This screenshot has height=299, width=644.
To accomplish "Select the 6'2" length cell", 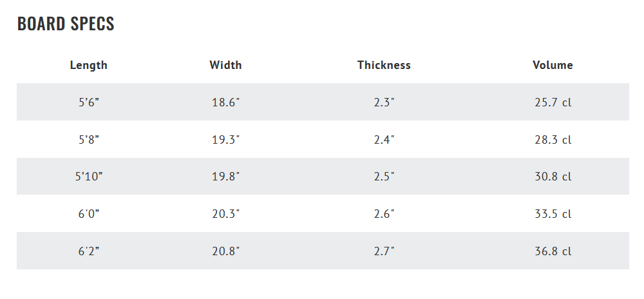I will (x=89, y=251).
